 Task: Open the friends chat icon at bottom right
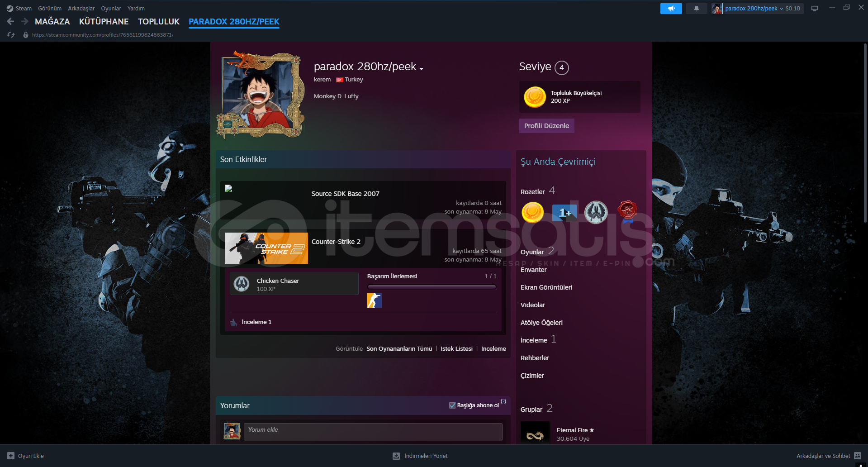coord(858,456)
